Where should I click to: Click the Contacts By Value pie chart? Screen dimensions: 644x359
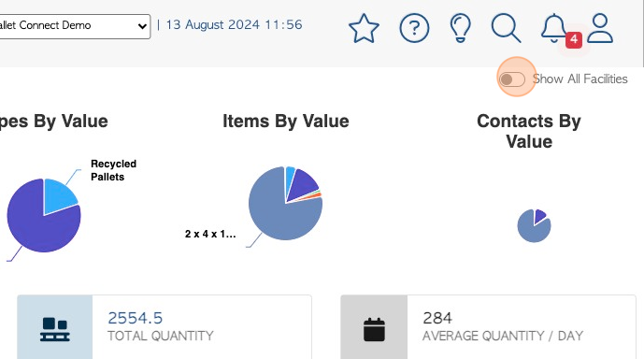point(534,226)
